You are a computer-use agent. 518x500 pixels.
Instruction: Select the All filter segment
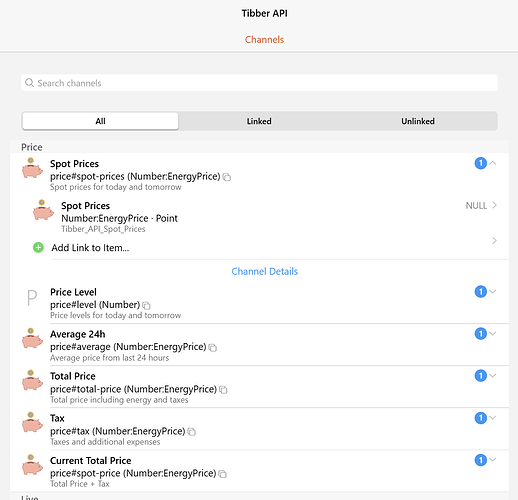pyautogui.click(x=100, y=121)
